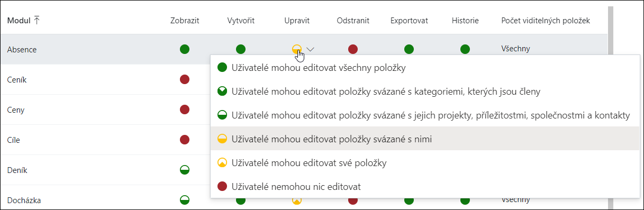Click the red Odstranit circle for Absence
The height and width of the screenshot is (210, 644).
click(353, 49)
